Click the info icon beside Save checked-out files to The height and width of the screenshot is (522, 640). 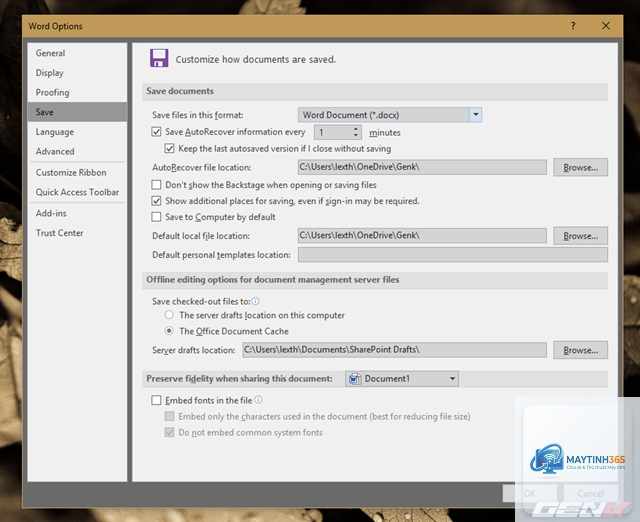pyautogui.click(x=256, y=301)
